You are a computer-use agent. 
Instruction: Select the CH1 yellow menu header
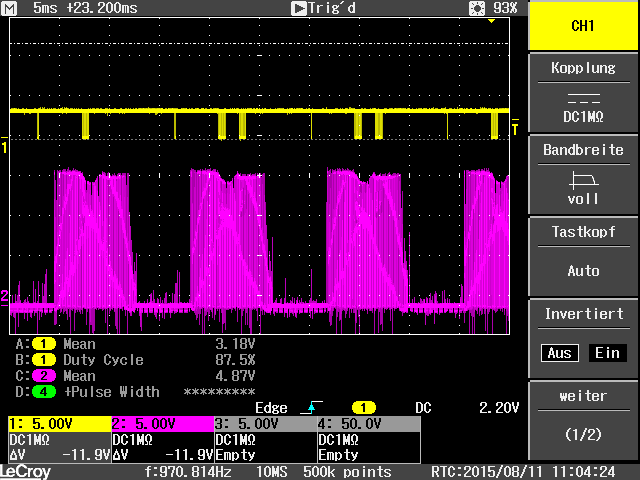click(583, 25)
